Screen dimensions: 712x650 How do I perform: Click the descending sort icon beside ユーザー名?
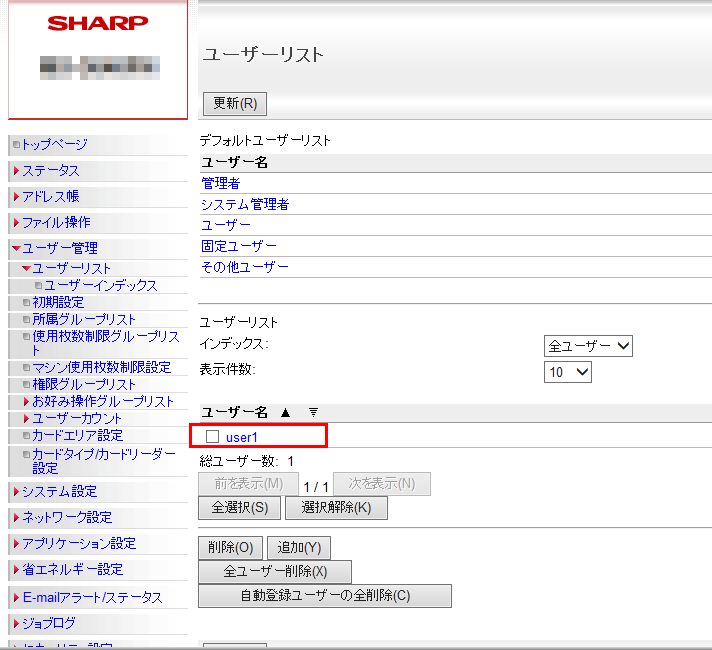click(312, 412)
